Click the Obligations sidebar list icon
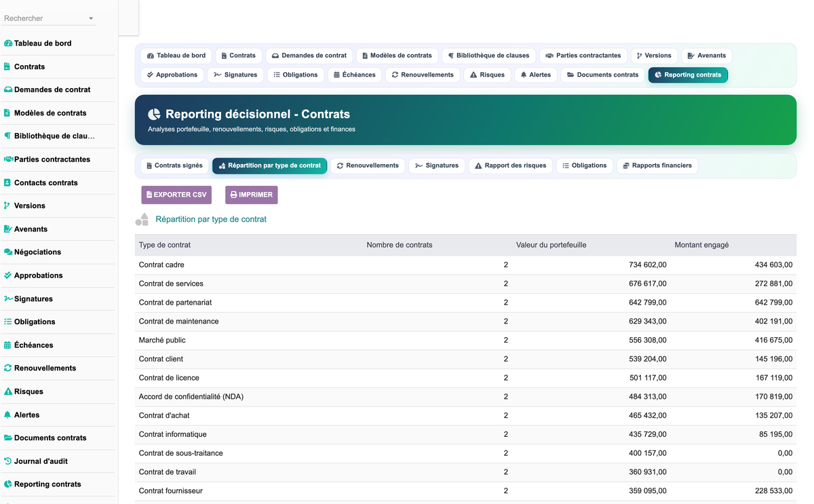This screenshot has height=504, width=814. click(x=8, y=322)
